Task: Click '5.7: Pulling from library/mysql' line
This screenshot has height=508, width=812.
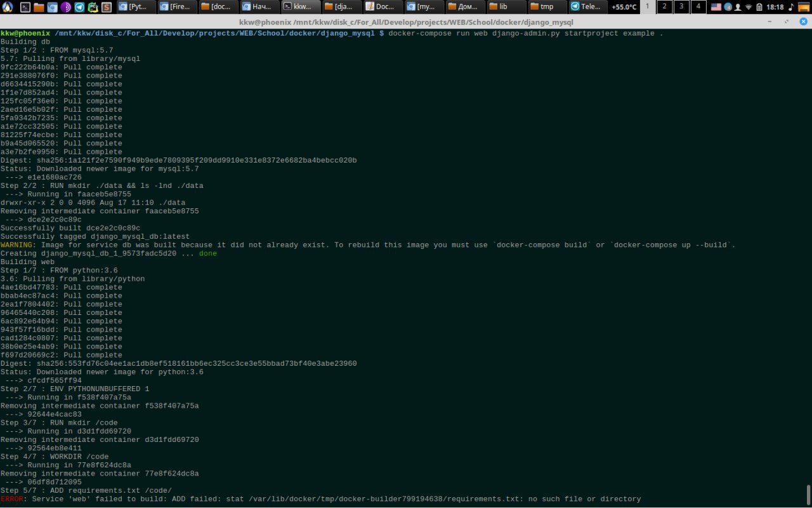Action: pyautogui.click(x=70, y=58)
